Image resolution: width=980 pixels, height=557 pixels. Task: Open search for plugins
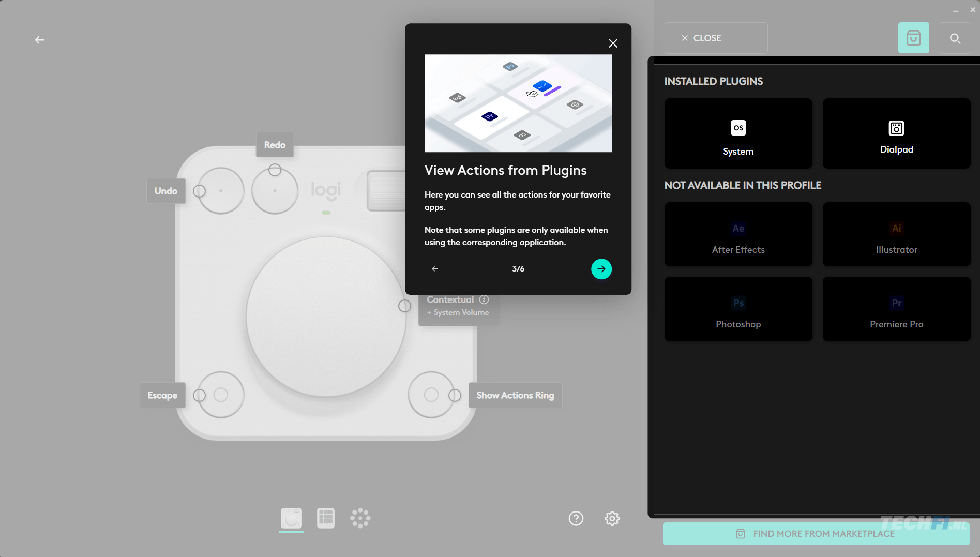click(x=955, y=38)
